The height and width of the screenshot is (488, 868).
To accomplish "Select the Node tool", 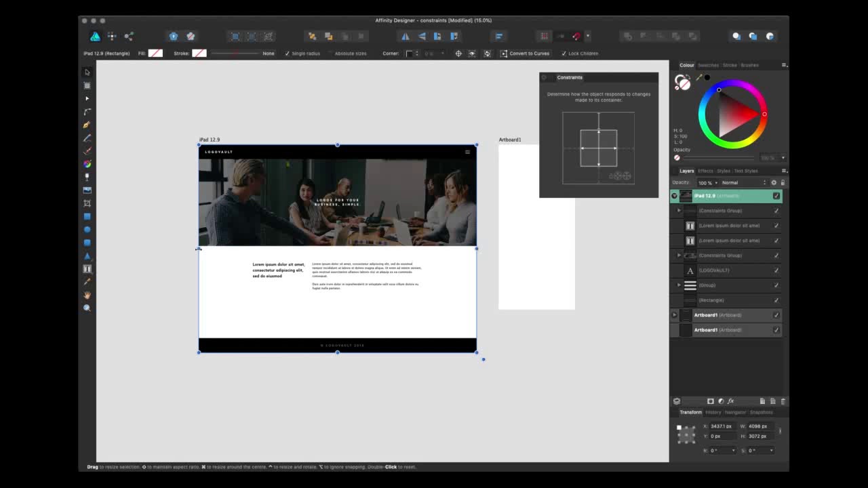I will click(87, 98).
